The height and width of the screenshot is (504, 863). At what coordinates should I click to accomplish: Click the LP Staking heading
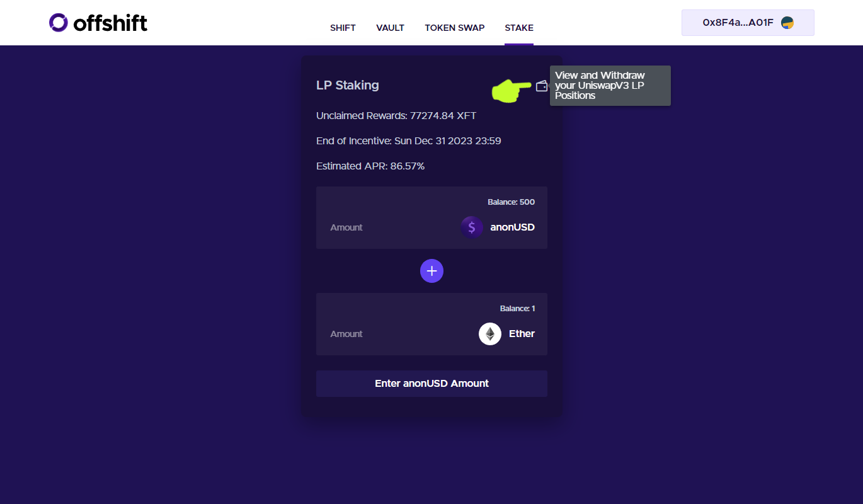(348, 85)
